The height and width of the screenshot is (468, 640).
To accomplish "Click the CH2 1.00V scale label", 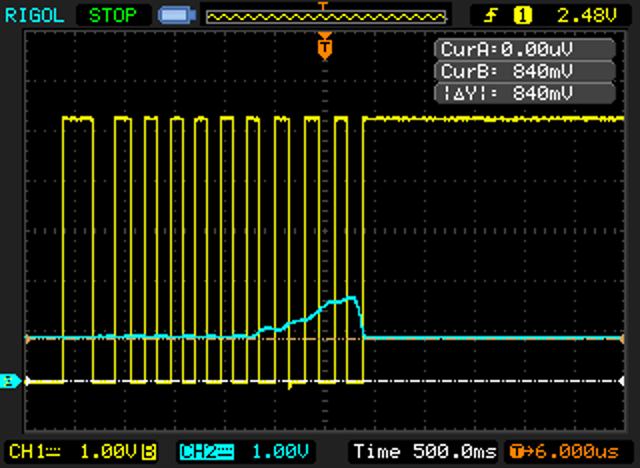I will tap(244, 452).
